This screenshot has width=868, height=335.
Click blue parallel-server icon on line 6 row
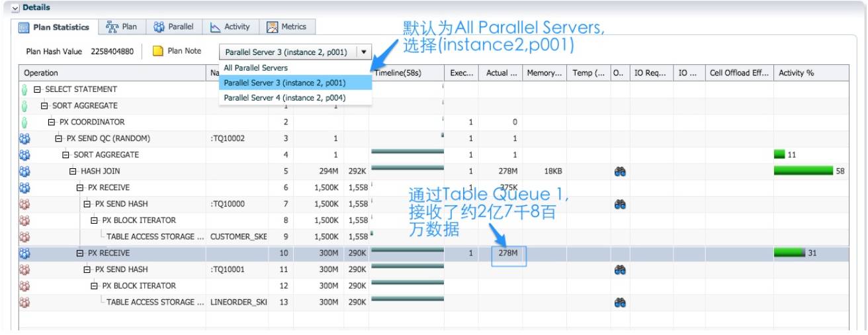point(25,188)
